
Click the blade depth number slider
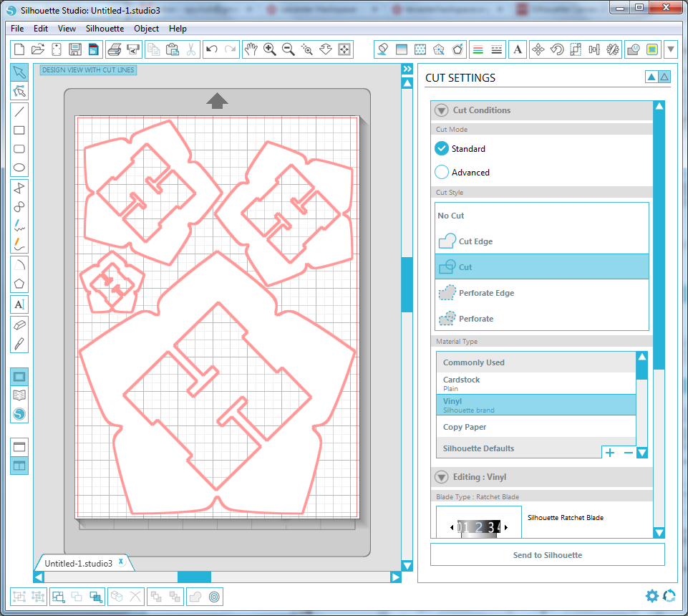point(479,527)
